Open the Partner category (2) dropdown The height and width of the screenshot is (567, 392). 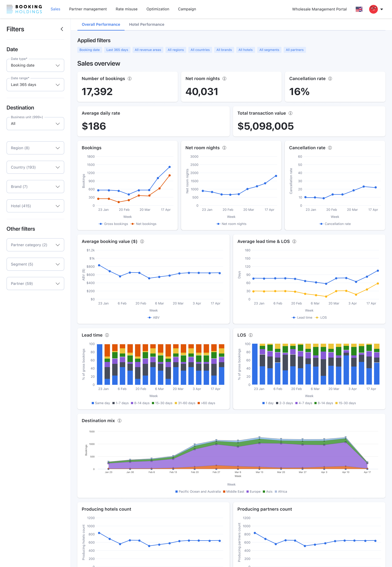[35, 245]
